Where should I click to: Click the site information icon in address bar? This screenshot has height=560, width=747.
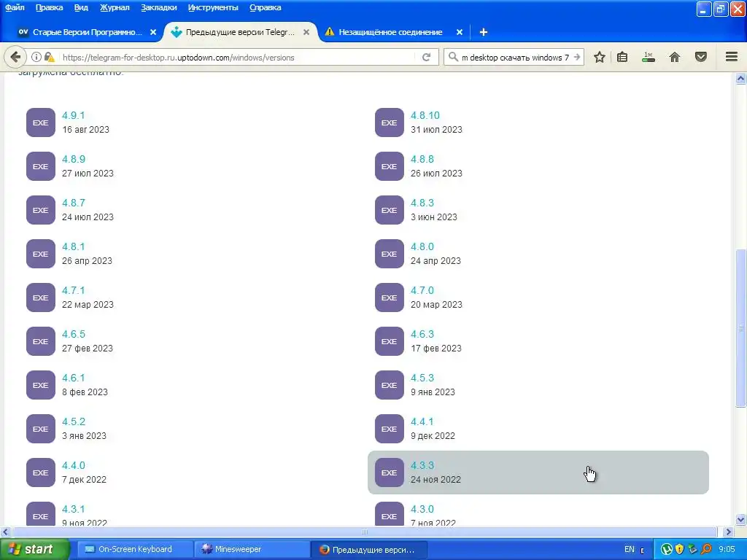point(36,57)
